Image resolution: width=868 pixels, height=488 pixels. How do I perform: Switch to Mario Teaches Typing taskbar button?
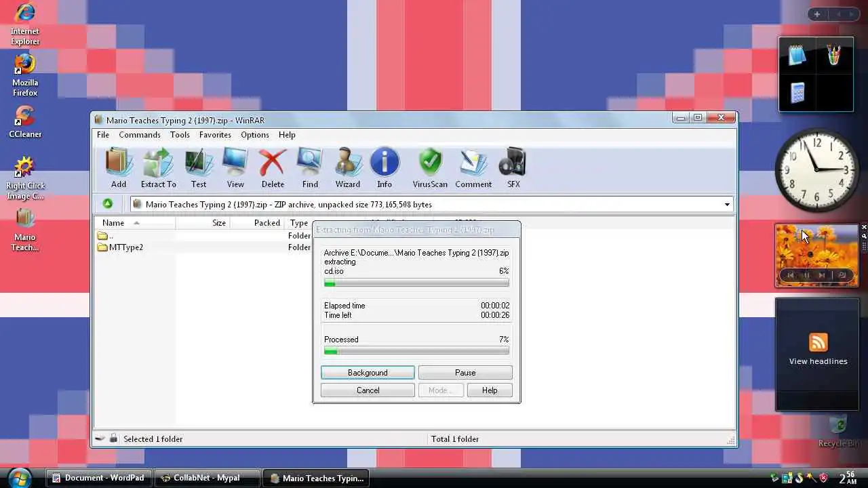coord(316,478)
